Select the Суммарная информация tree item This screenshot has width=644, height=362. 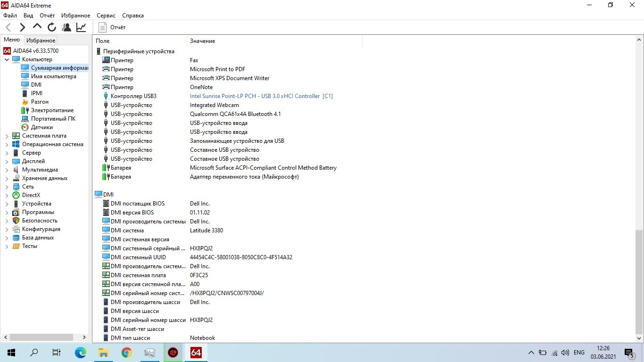(54, 68)
